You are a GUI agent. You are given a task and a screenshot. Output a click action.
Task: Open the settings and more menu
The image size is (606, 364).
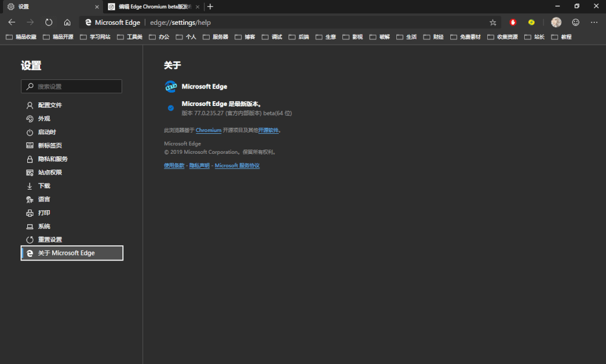[594, 22]
